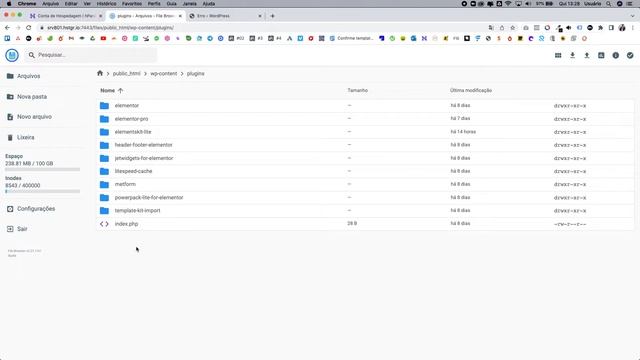The width and height of the screenshot is (640, 360).
Task: Switch to Erro WordPress tab
Action: (x=225, y=16)
